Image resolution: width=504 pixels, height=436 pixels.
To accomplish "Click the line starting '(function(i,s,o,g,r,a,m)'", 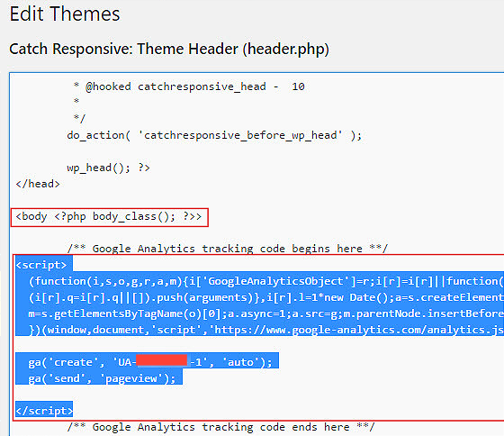I will click(265, 281).
